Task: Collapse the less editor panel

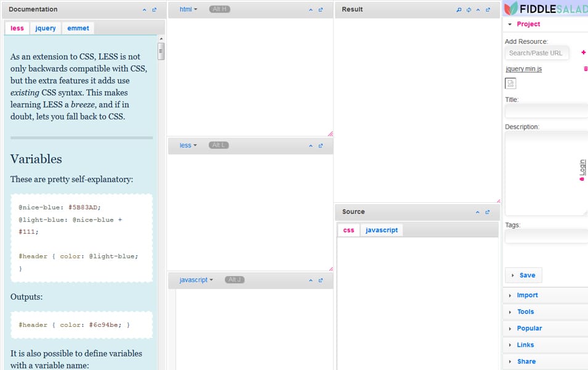Action: [x=311, y=146]
